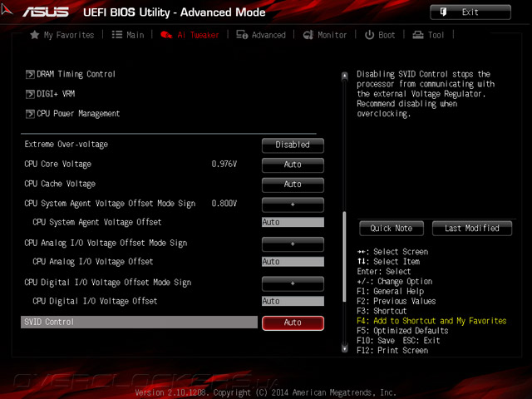Open Quick Note

tap(392, 228)
